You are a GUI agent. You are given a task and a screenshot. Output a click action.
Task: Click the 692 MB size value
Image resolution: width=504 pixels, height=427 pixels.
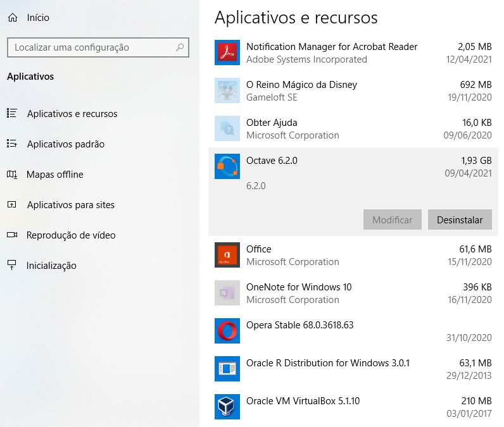(x=476, y=85)
